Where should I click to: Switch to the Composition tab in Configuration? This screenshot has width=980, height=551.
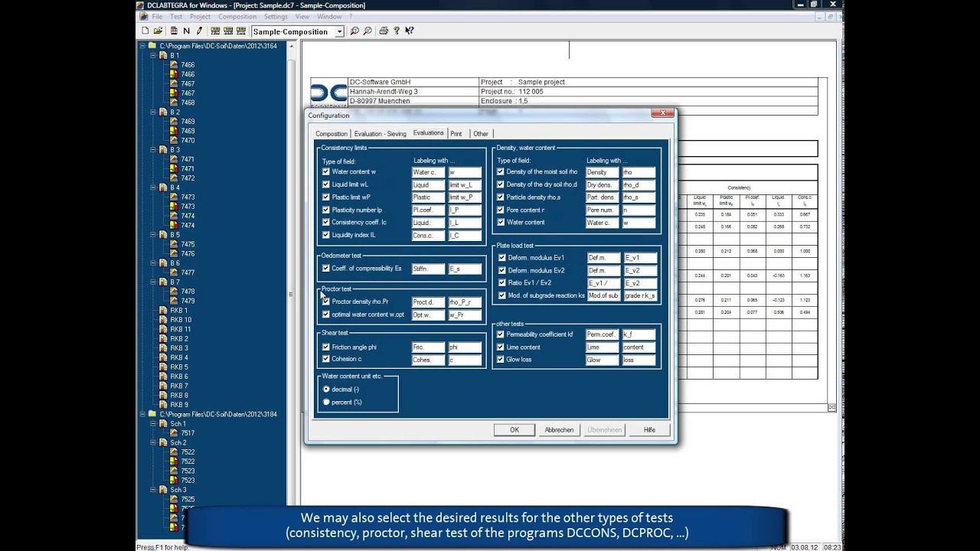pos(332,134)
